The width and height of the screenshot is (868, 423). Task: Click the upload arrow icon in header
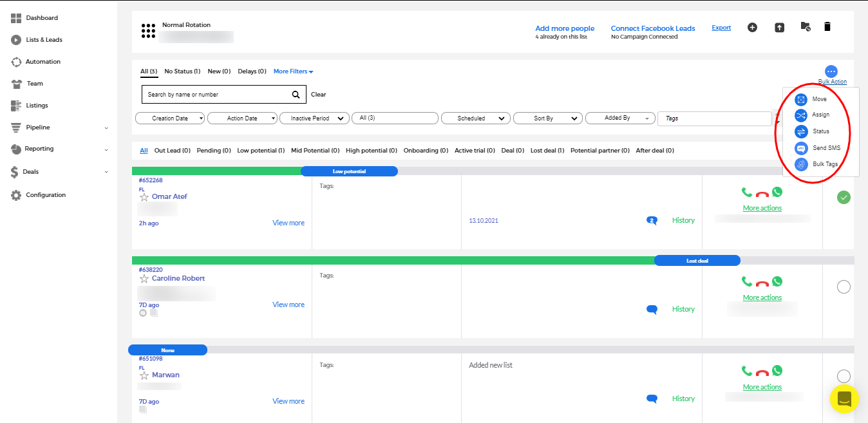[779, 27]
